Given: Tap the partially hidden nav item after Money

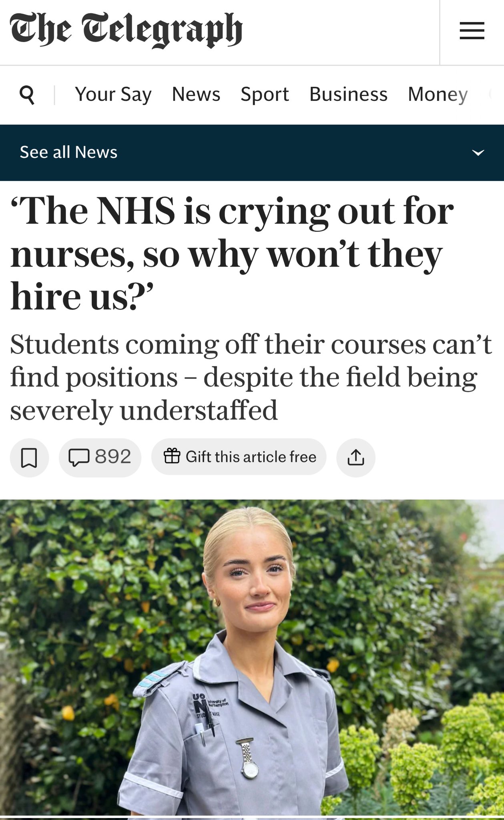Looking at the screenshot, I should click(491, 94).
